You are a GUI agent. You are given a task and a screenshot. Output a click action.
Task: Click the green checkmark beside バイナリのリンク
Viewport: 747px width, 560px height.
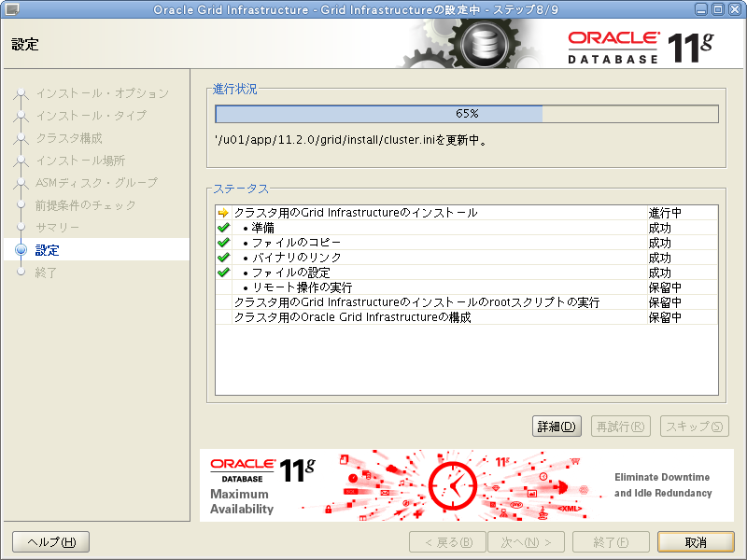point(223,258)
